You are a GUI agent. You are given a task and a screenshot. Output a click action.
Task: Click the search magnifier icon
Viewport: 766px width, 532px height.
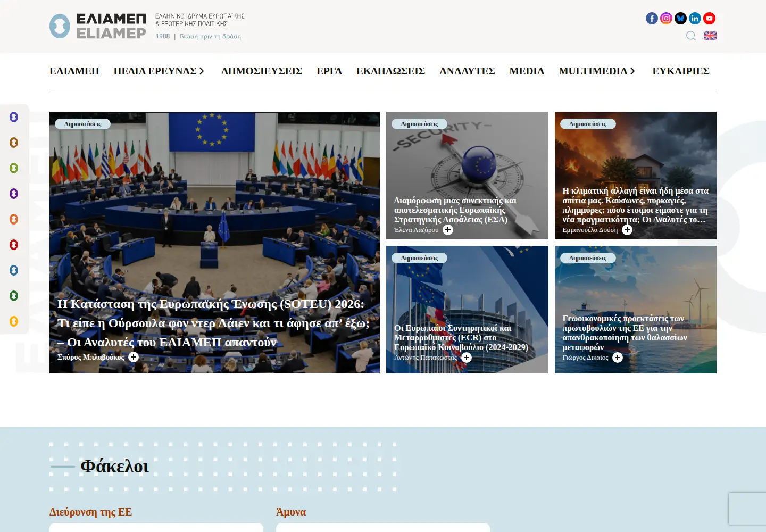(691, 36)
